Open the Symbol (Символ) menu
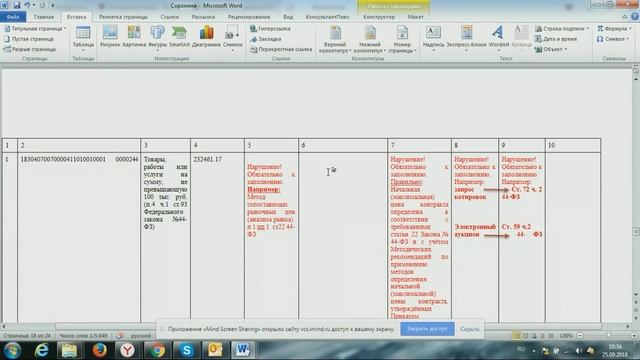Screen dimensions: 640x360 [x=613, y=39]
